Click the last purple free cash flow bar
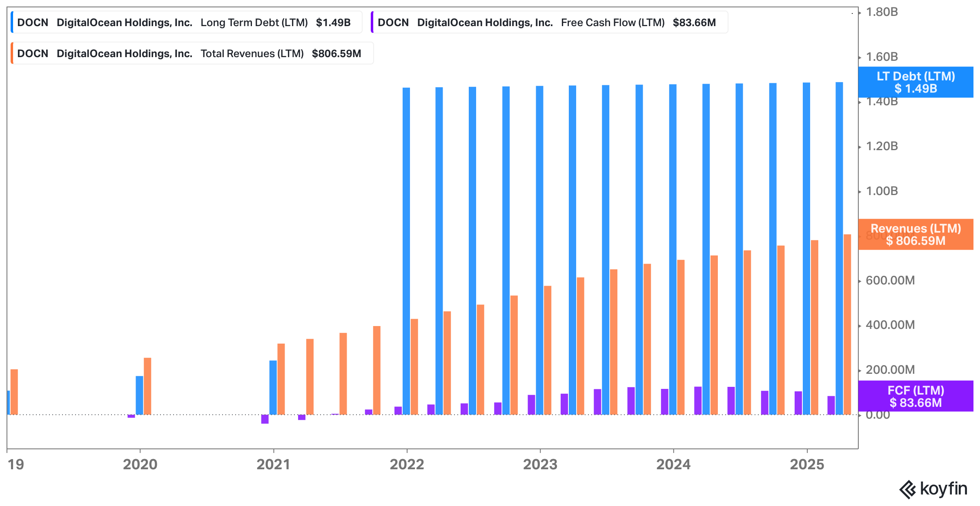 pos(831,405)
